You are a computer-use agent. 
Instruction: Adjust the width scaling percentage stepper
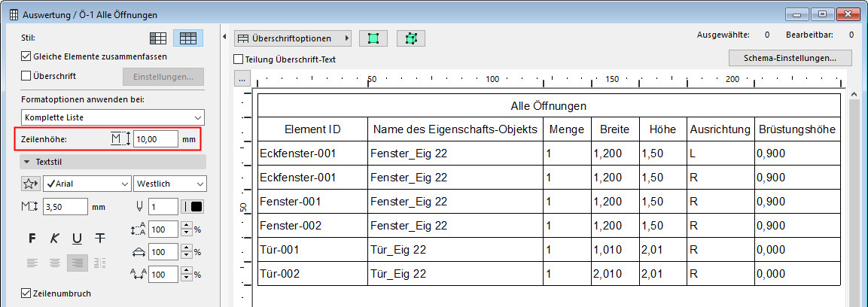186,251
